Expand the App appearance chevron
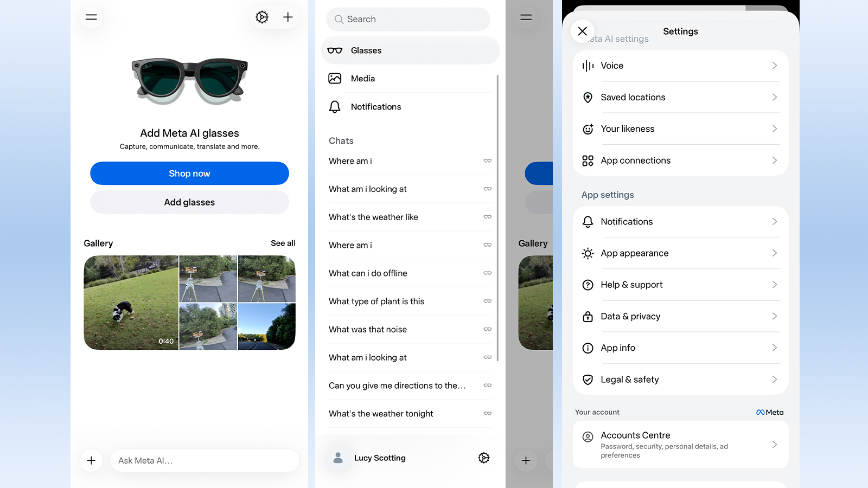The width and height of the screenshot is (868, 488). [x=775, y=253]
